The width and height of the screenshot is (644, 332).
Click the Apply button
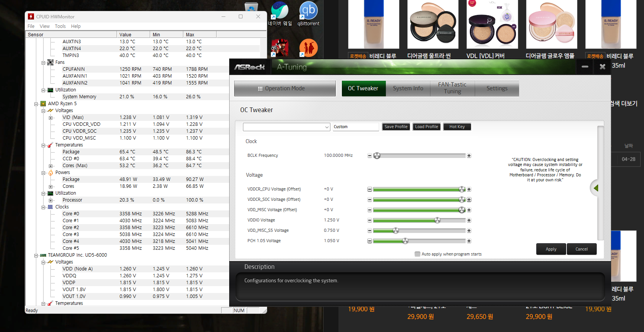[x=551, y=249]
